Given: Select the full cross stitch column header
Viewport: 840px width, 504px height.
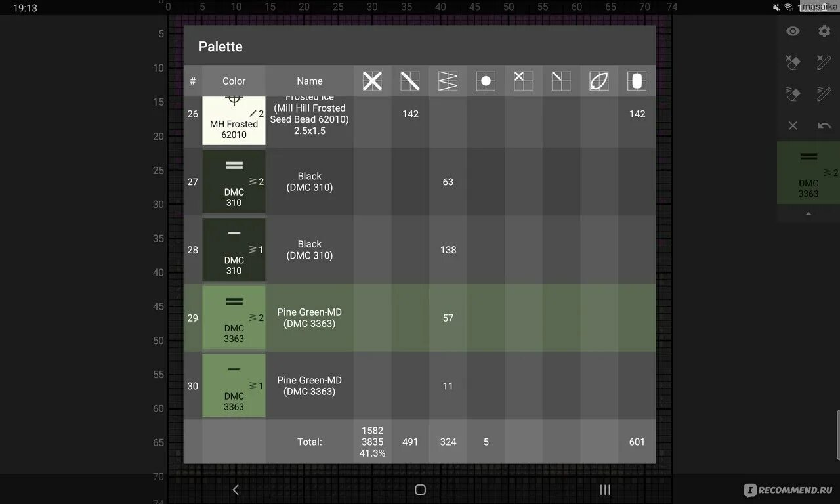Looking at the screenshot, I should 372,81.
